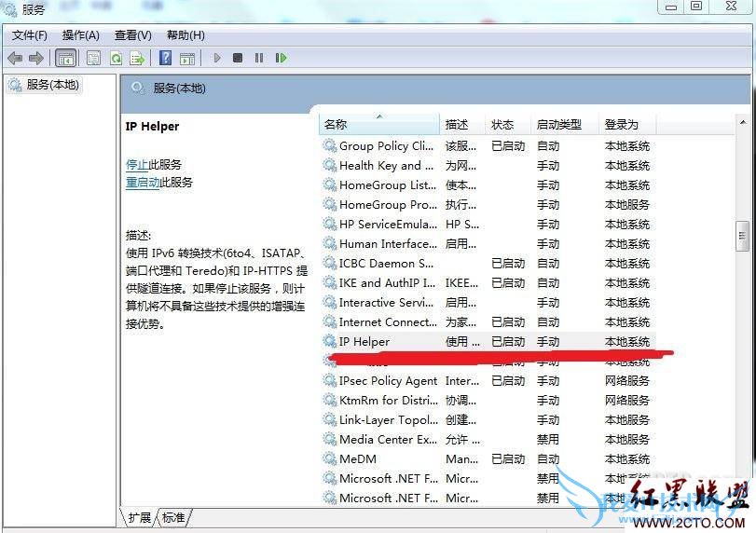Click the gear icon of IPsec Policy Agent
756x533 pixels.
[330, 381]
